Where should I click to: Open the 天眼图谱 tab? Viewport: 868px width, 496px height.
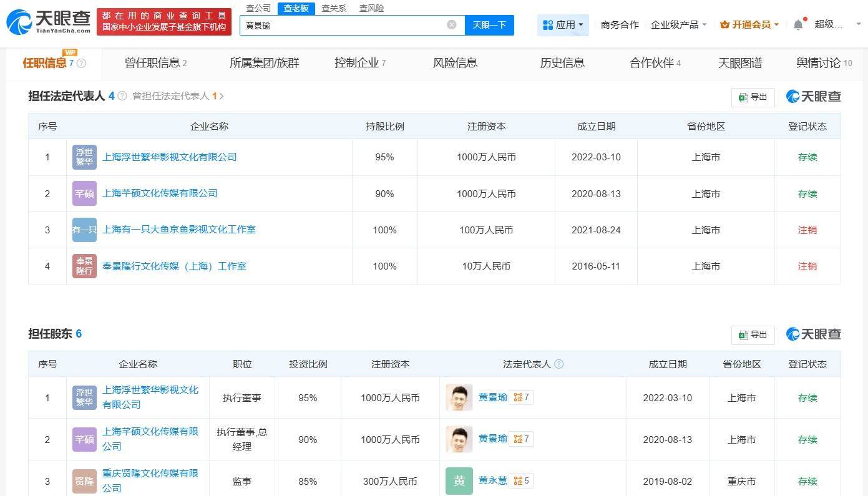tap(740, 63)
